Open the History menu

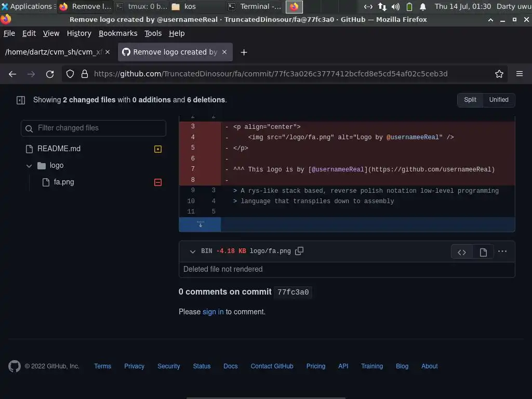tap(79, 33)
